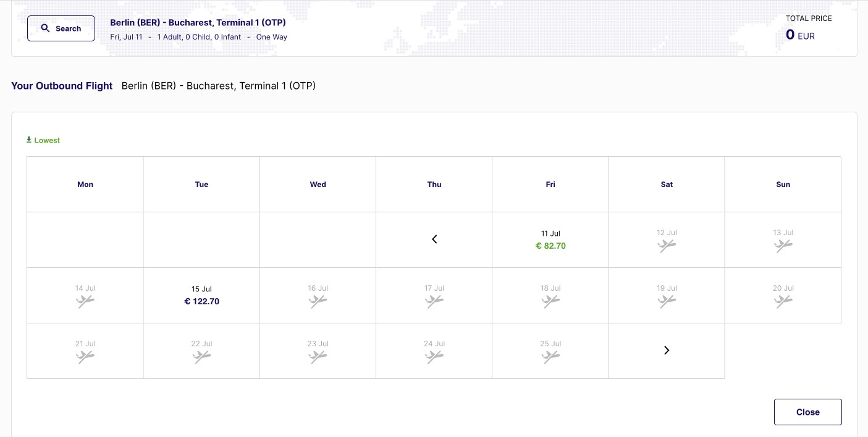Select 11 Jul fare of € 82.70
The height and width of the screenshot is (437, 868).
tap(550, 240)
